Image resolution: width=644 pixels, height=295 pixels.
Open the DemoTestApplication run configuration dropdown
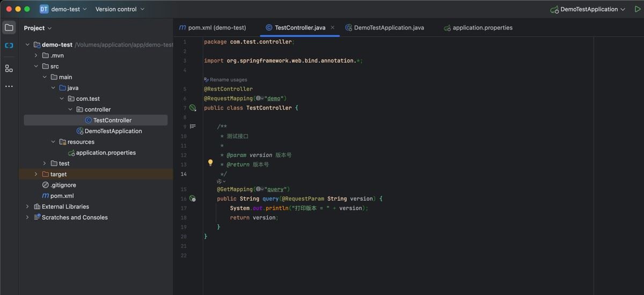(x=588, y=9)
